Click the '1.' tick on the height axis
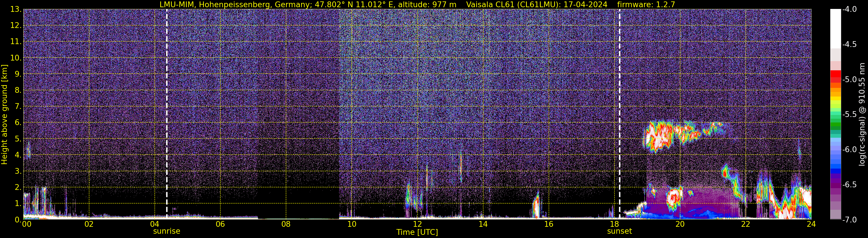This screenshot has height=238, width=868. pos(18,203)
